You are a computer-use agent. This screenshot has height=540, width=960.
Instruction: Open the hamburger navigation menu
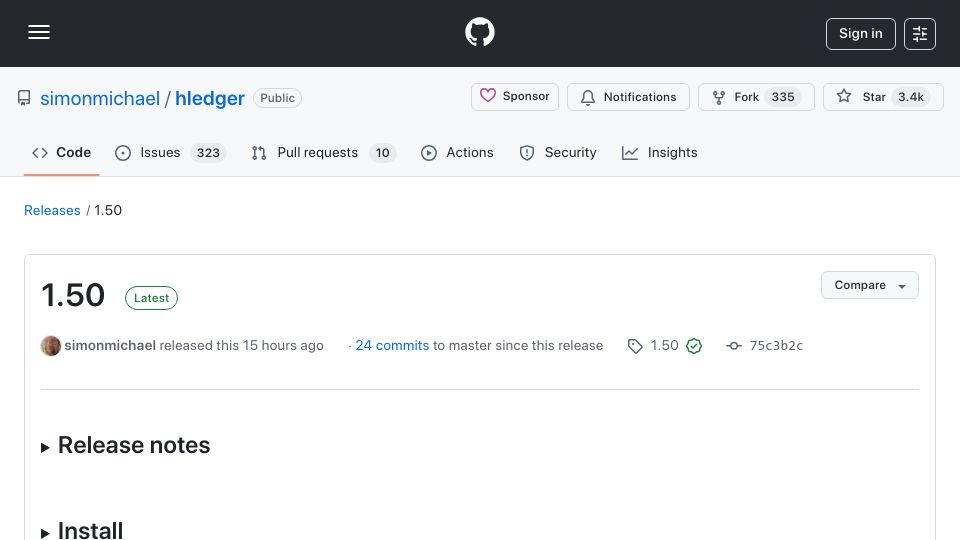coord(39,32)
